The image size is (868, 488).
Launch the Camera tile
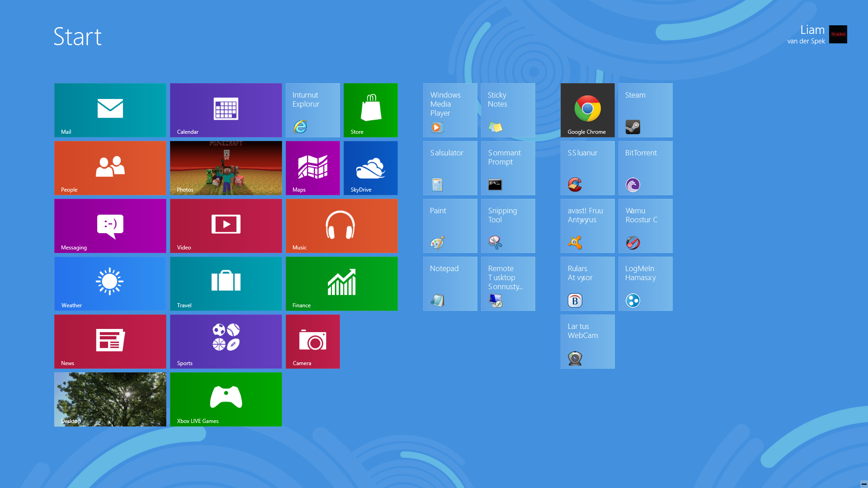pyautogui.click(x=312, y=341)
